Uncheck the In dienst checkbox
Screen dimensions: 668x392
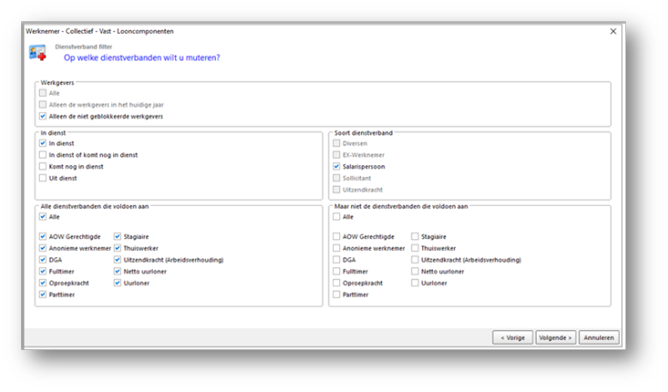tap(43, 143)
